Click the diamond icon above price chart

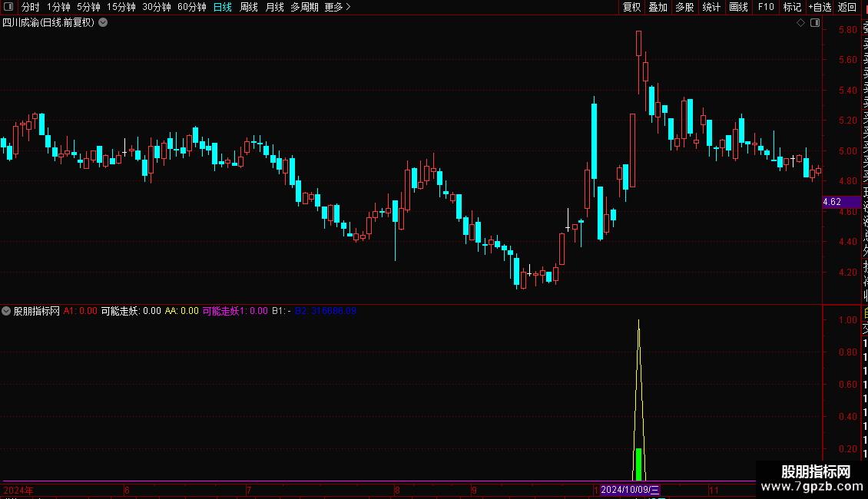[800, 23]
